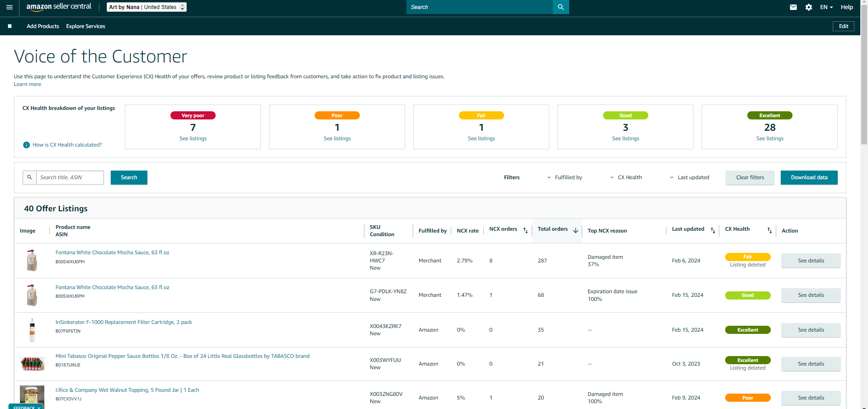
Task: Click the Edit button in navigation bar
Action: point(844,26)
